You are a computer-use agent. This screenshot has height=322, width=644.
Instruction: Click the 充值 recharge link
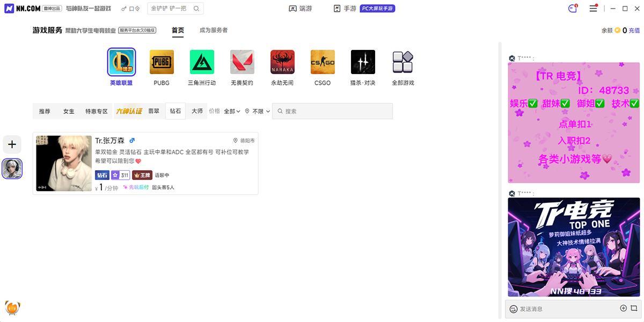tap(633, 31)
